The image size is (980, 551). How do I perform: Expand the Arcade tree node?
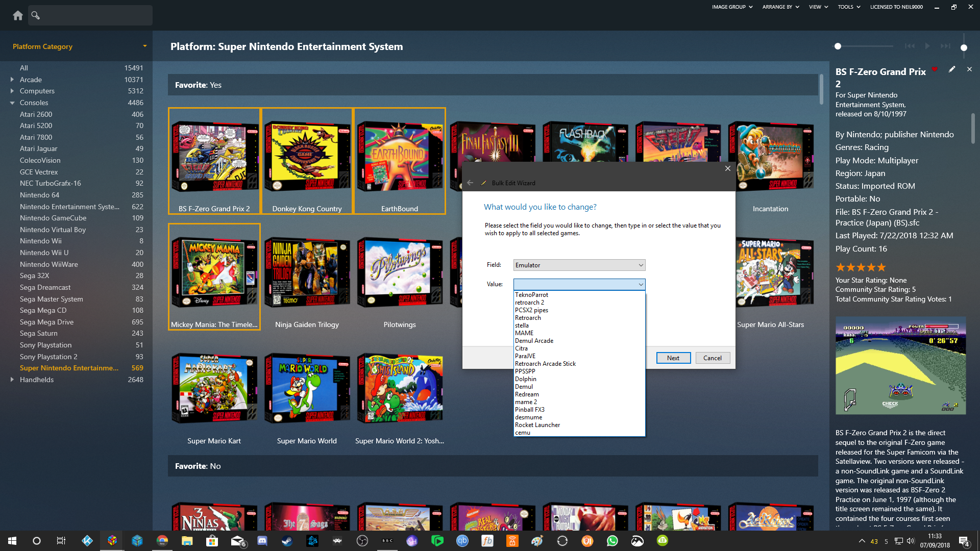tap(12, 80)
